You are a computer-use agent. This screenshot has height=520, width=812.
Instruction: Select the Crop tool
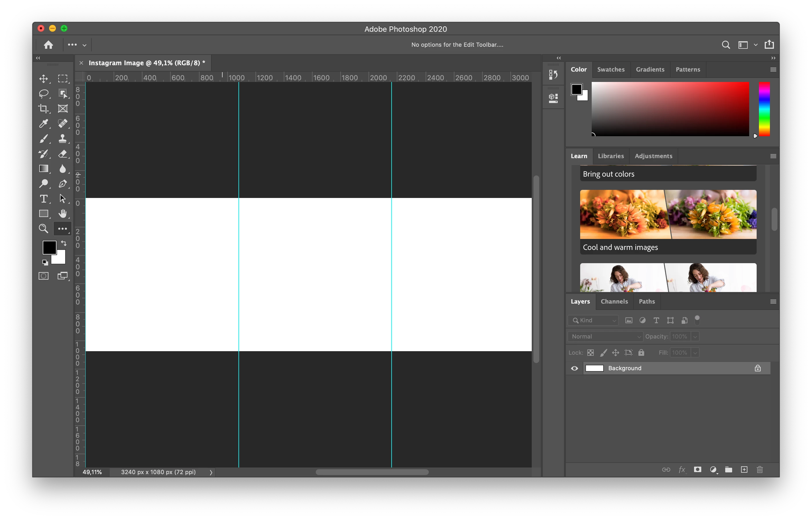click(43, 109)
